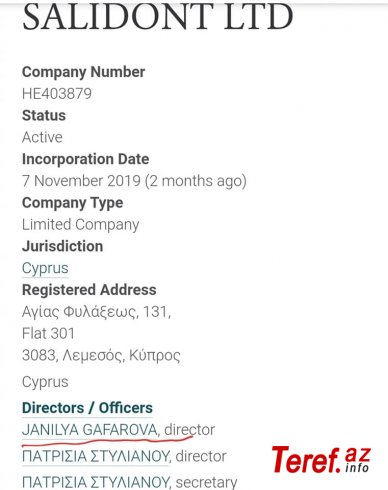Select the company number HE403879
The height and width of the screenshot is (490, 388).
57,94
